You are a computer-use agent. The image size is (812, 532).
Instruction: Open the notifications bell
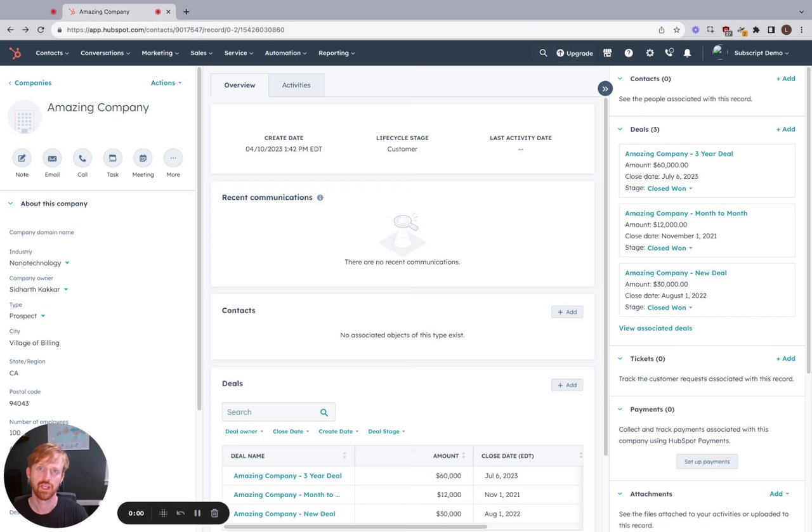687,53
